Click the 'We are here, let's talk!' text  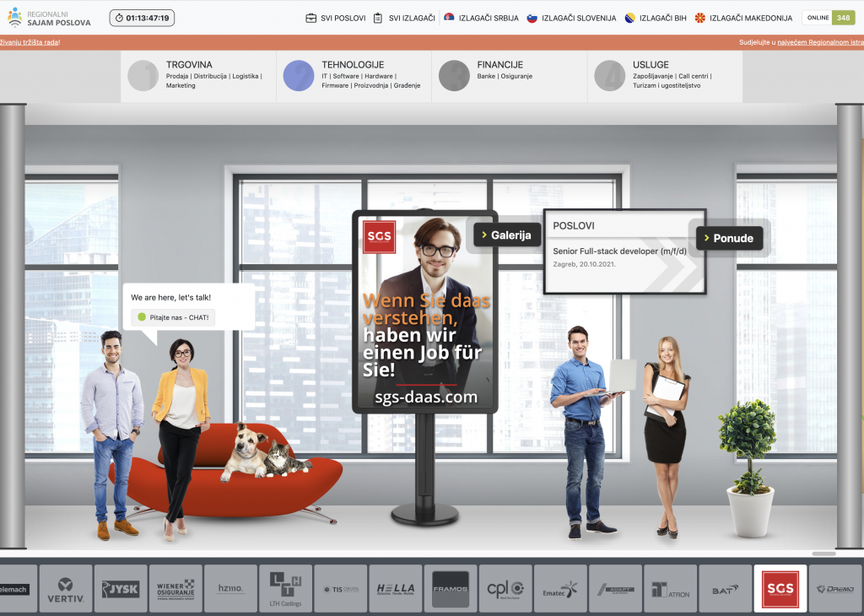[x=170, y=298]
